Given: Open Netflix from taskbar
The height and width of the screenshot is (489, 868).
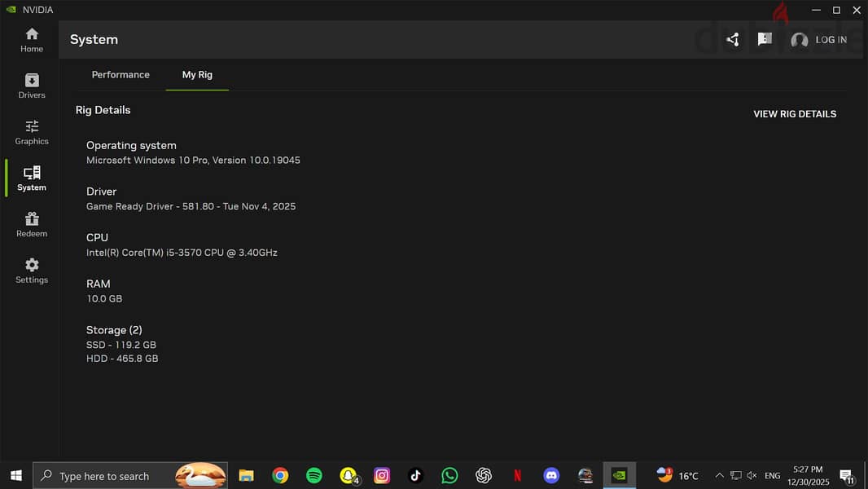Looking at the screenshot, I should [x=518, y=476].
